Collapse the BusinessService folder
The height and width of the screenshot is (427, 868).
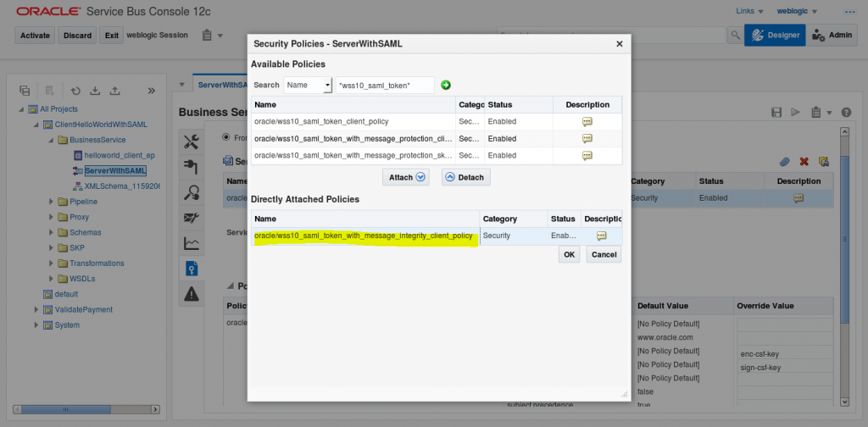tap(51, 140)
